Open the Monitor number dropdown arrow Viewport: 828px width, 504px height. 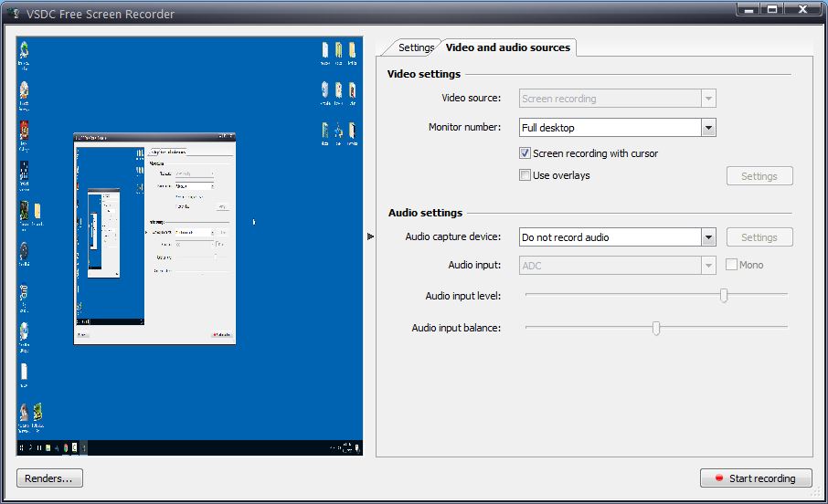pyautogui.click(x=708, y=127)
